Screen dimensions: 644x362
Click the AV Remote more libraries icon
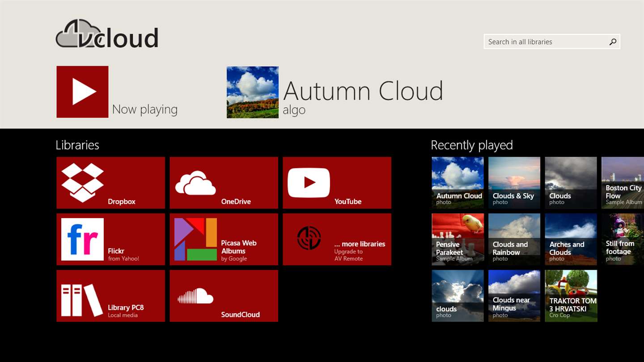(309, 238)
